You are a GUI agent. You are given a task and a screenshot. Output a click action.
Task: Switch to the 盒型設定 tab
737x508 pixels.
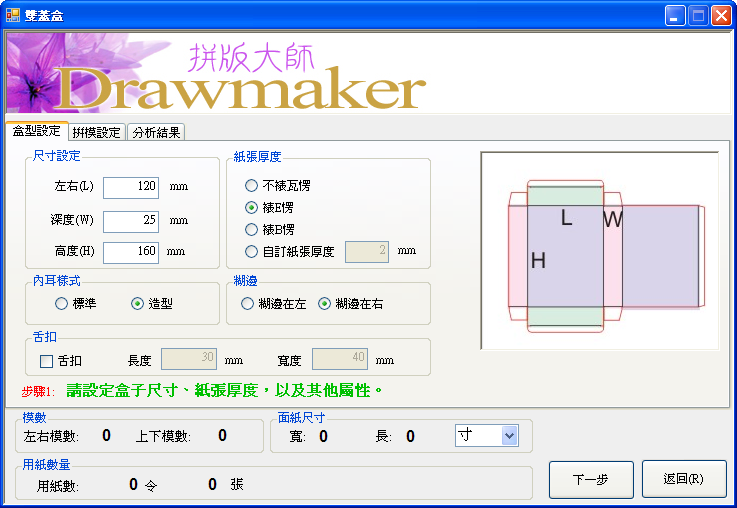(x=37, y=131)
